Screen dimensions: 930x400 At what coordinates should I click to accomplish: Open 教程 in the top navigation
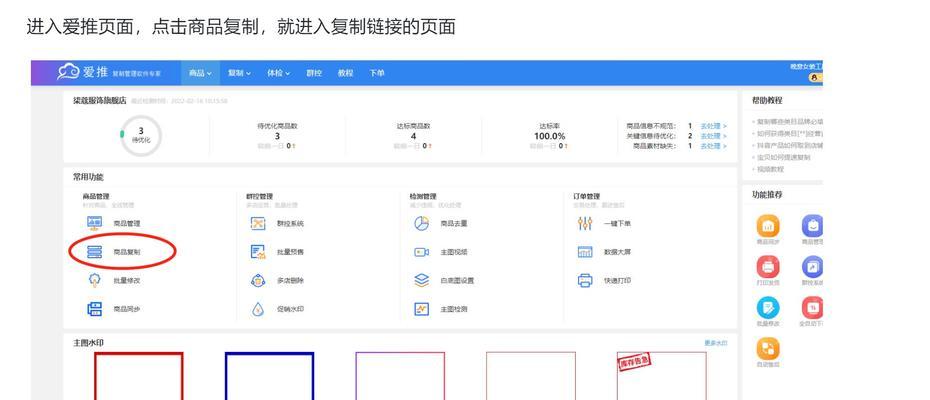(x=345, y=73)
